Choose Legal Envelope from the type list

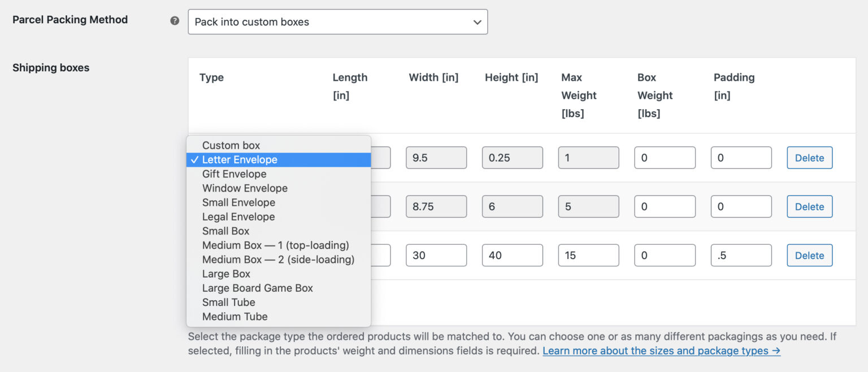[x=238, y=217]
